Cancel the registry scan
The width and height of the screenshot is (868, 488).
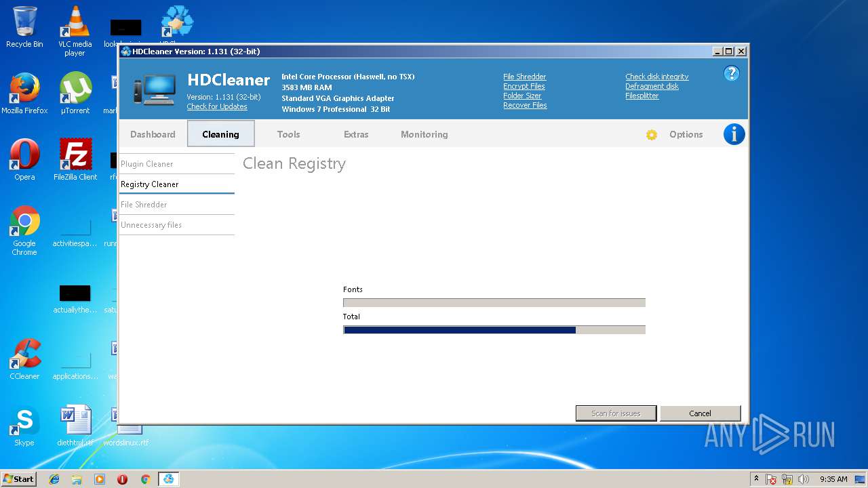click(x=700, y=413)
